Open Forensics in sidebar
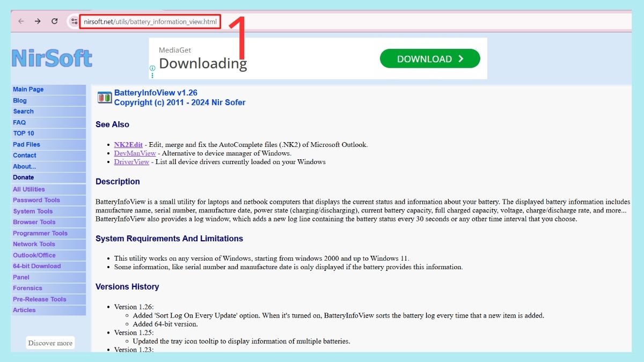The image size is (644, 362). click(x=27, y=288)
